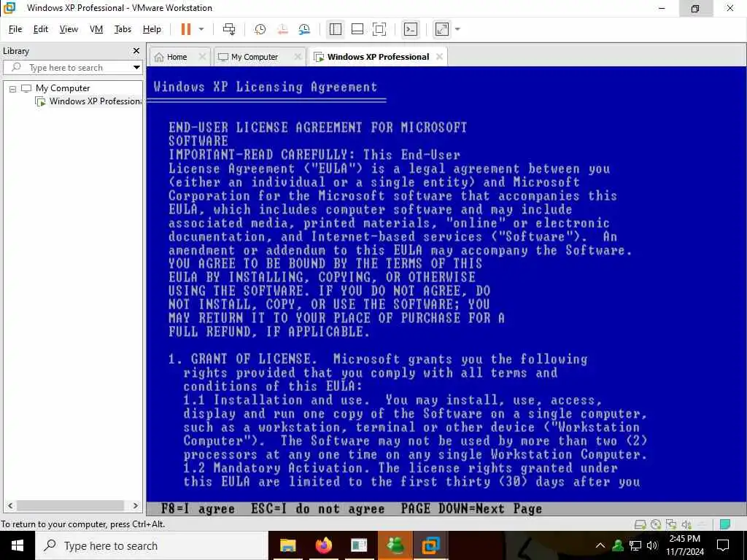Open the clock showing 2:45 PM

(685, 545)
